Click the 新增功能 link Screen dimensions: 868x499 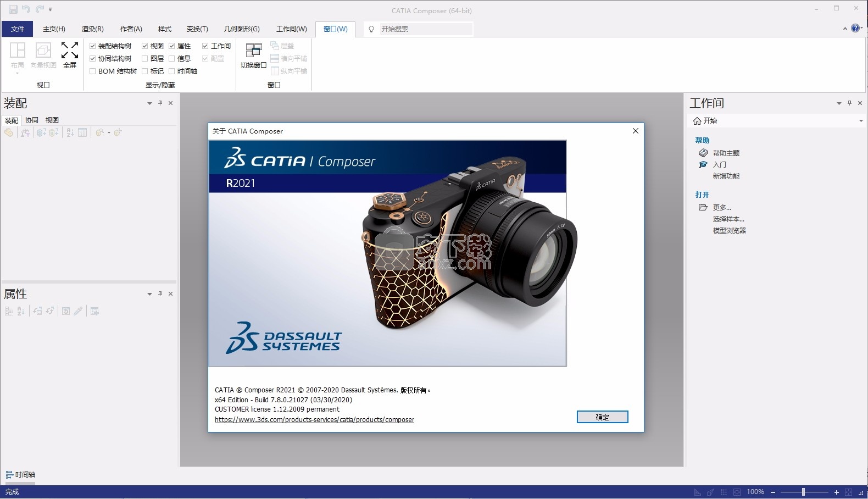726,176
